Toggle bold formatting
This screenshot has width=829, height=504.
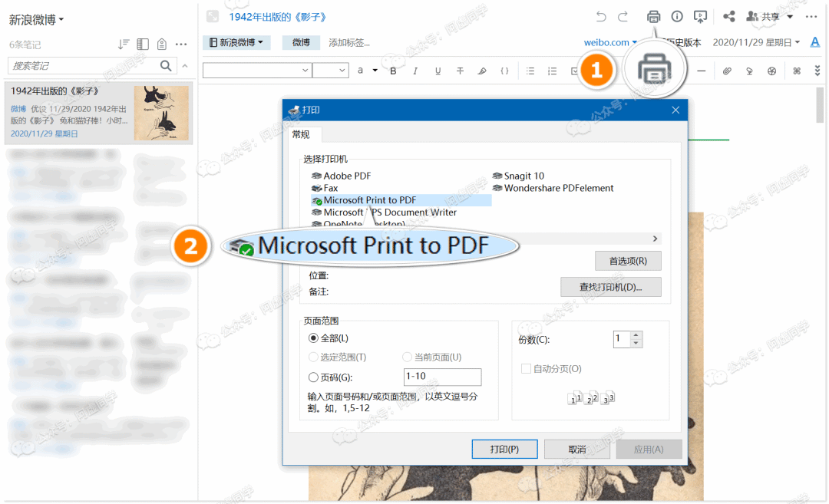[393, 71]
